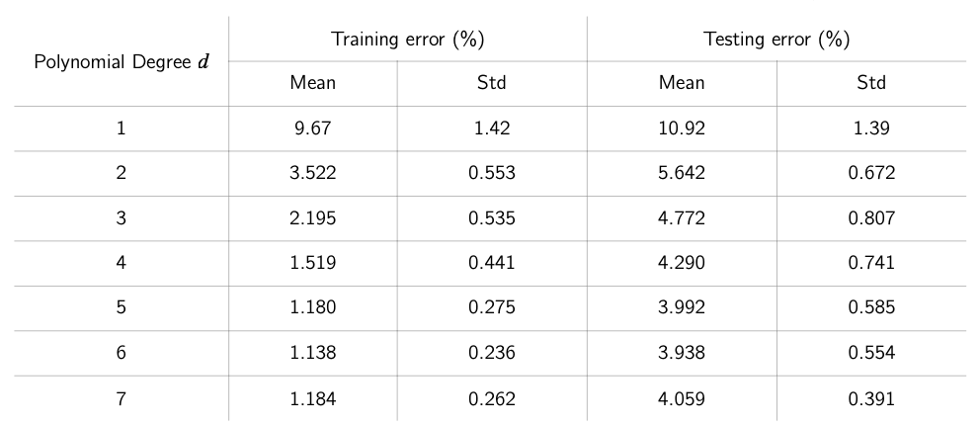The height and width of the screenshot is (425, 980).
Task: Click the testing mean value 3.938
Action: [x=682, y=353]
